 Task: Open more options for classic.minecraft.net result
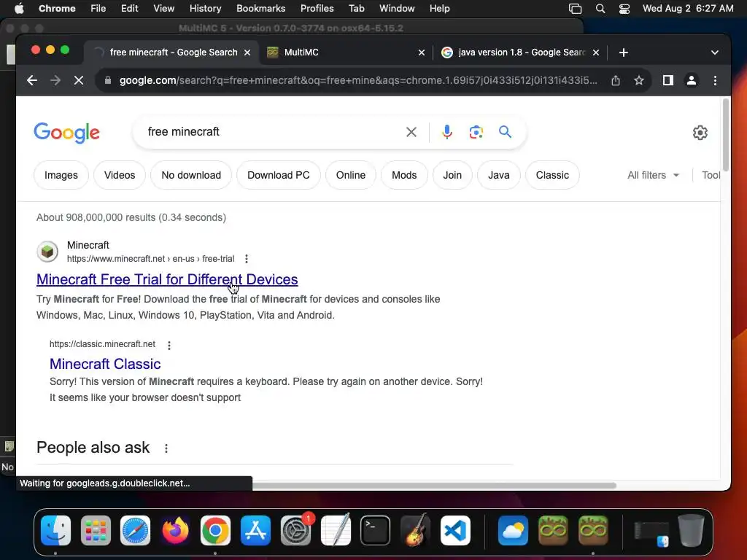pos(169,345)
